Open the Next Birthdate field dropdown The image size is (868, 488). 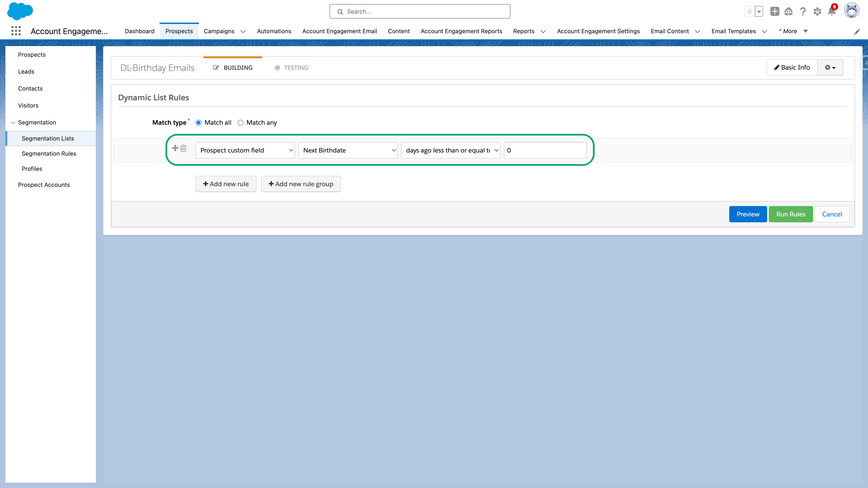coord(348,150)
